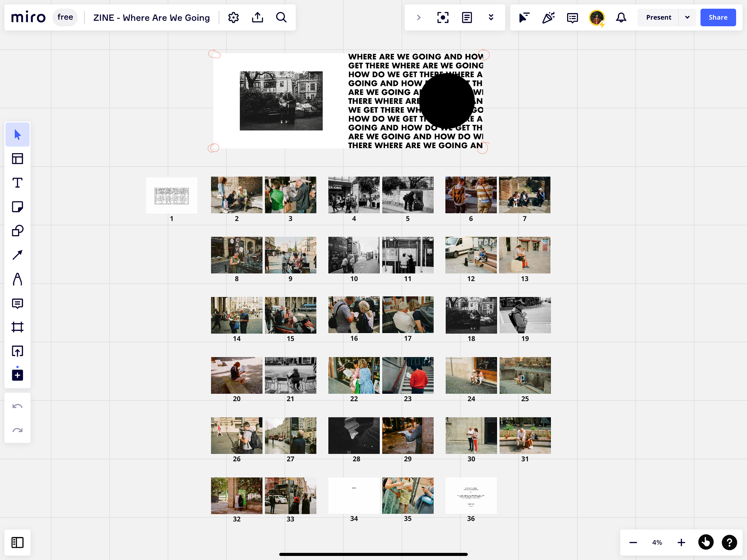Screen dimensions: 747x560
Task: Select the Comment tool in left toolbar
Action: point(17,303)
